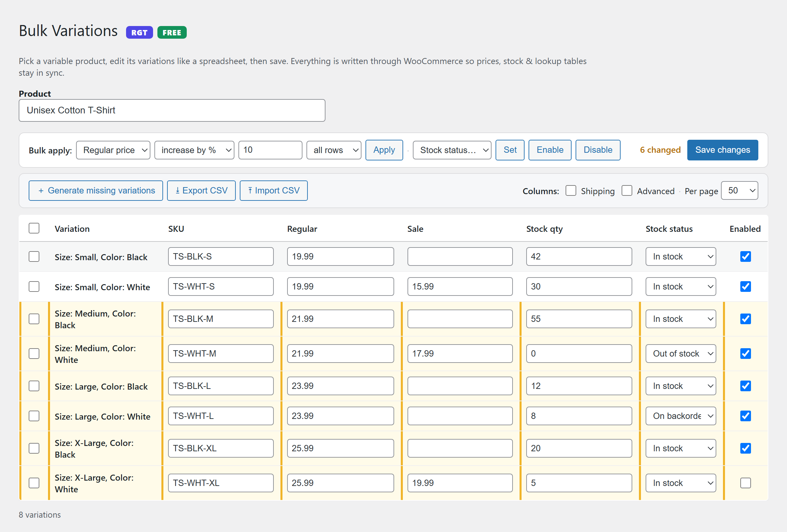Uncheck the Enabled checkbox for TS-WHT-M
This screenshot has height=532, width=787.
click(x=745, y=354)
